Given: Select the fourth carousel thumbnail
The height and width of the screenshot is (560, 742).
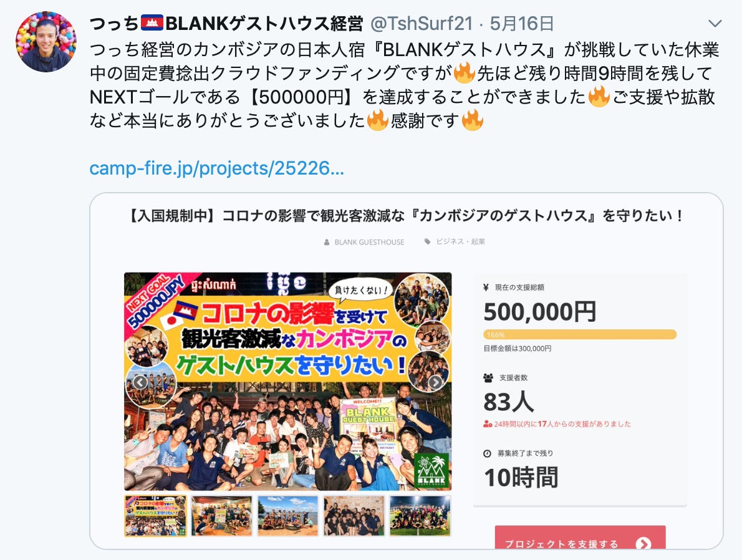Looking at the screenshot, I should coord(354,516).
